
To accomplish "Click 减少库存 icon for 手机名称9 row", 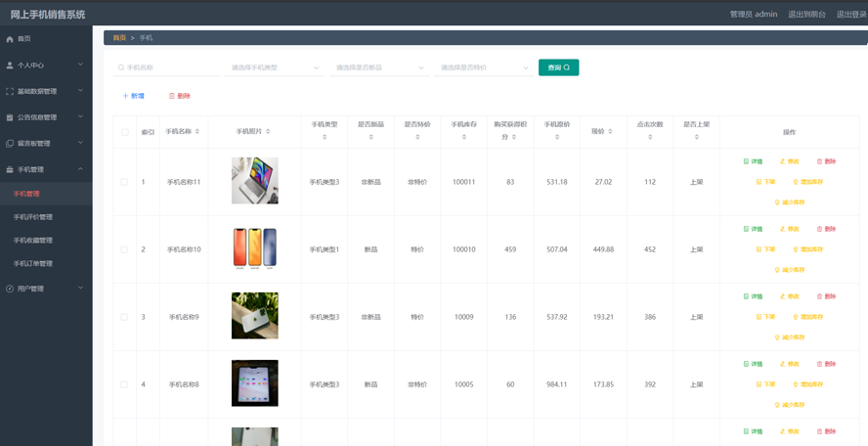I will point(778,337).
